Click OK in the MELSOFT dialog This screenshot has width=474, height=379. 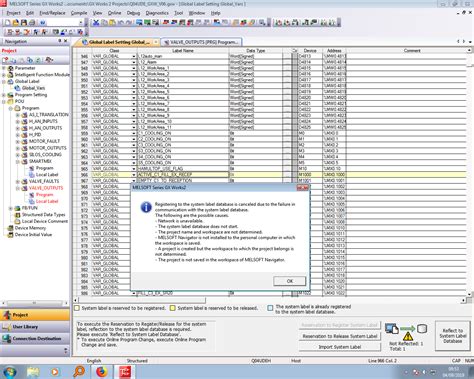click(x=290, y=281)
